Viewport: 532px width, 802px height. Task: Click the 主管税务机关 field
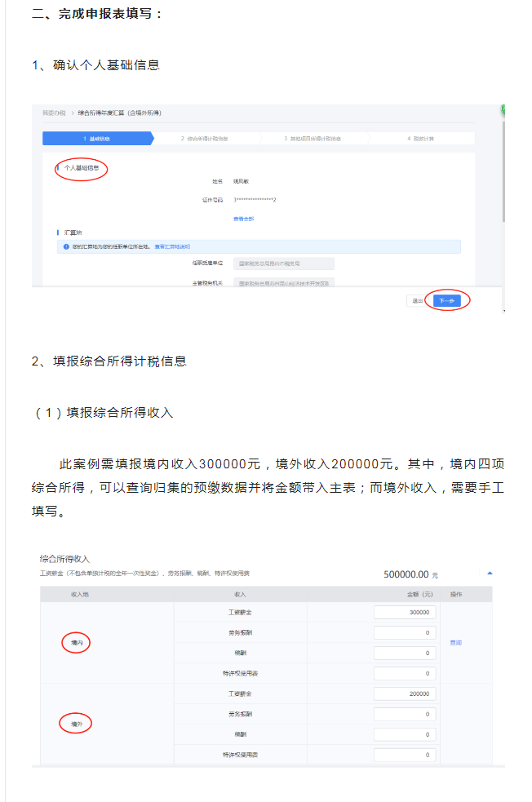tap(283, 282)
